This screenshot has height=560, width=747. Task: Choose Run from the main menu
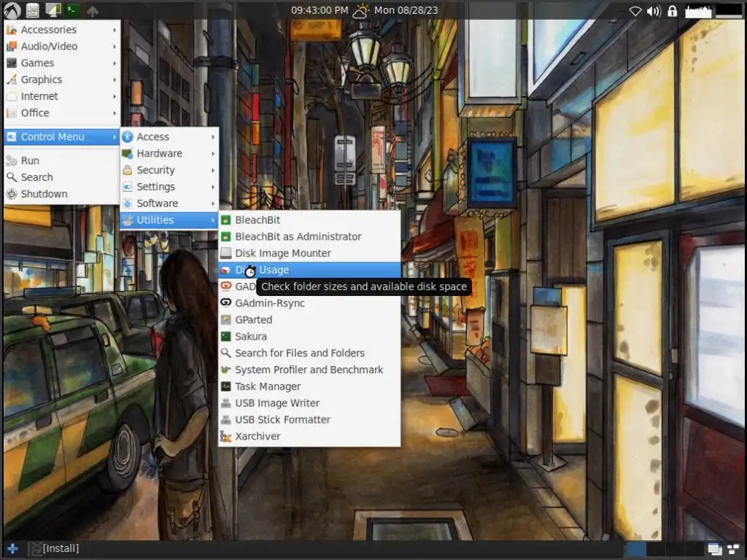(61, 160)
